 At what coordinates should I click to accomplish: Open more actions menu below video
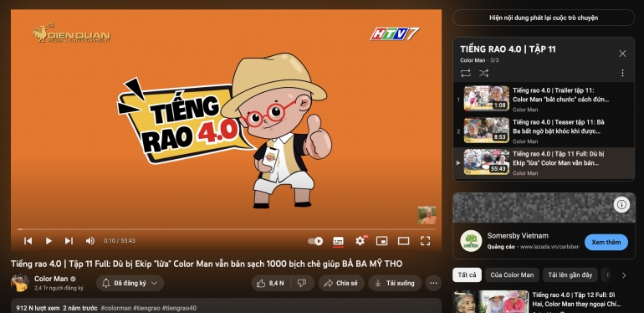pyautogui.click(x=433, y=283)
